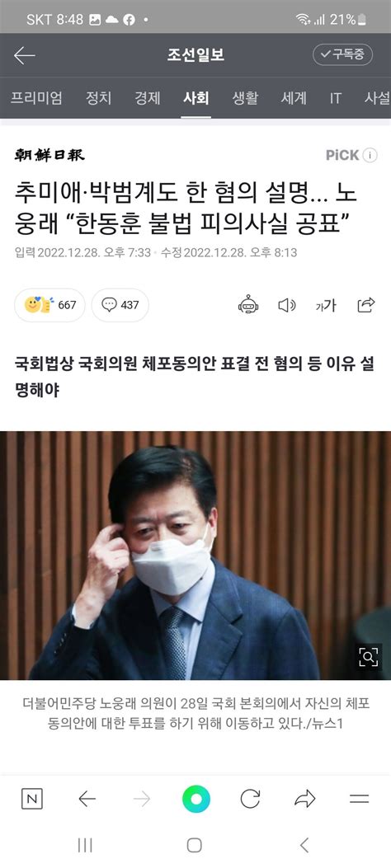Screen dimensions: 391x868
Task: Open the 가가 font size option
Action: [326, 305]
